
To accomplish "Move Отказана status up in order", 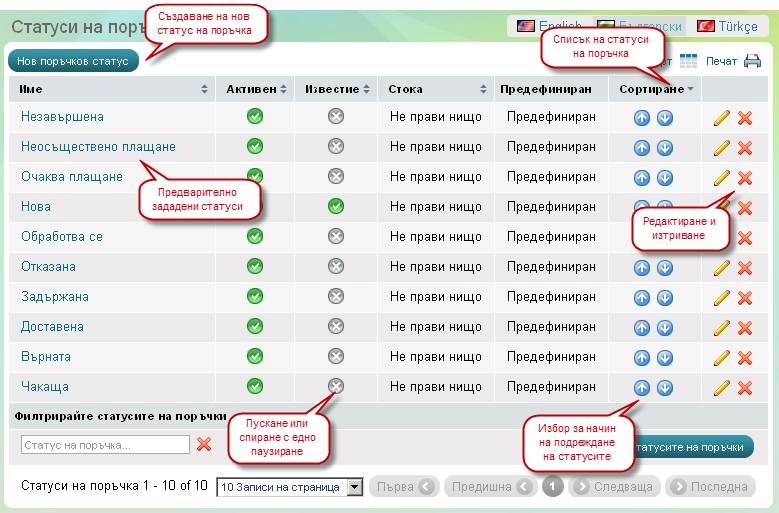I will pos(642,268).
